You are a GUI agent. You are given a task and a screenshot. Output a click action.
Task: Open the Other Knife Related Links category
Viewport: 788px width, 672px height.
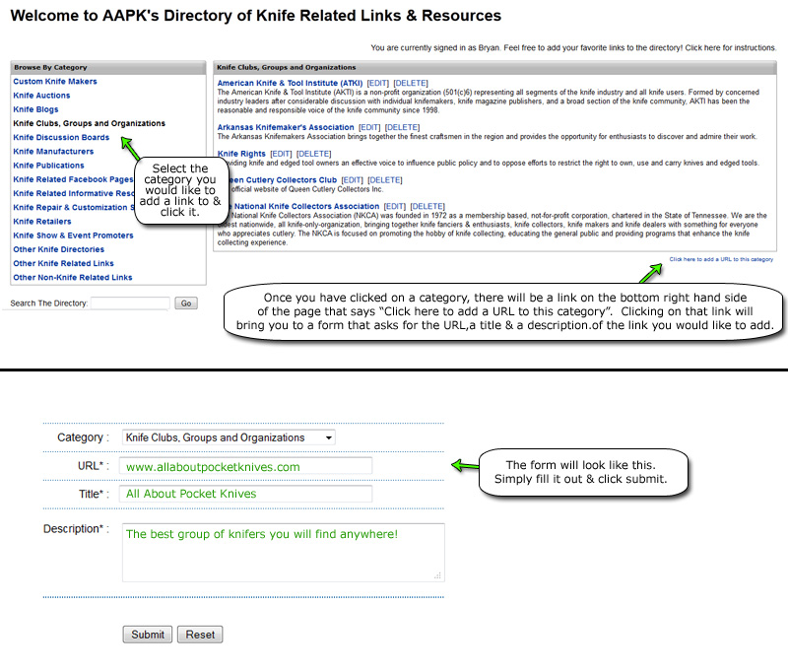coord(63,264)
